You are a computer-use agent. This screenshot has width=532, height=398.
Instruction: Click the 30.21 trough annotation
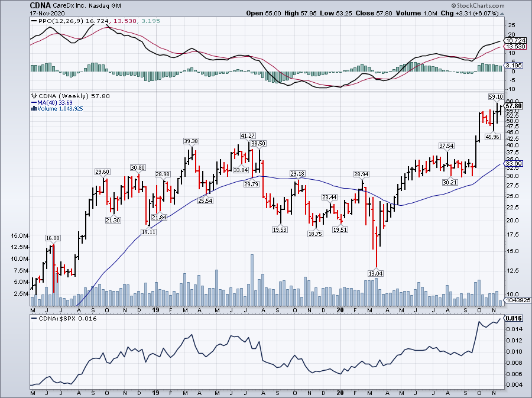click(x=450, y=182)
